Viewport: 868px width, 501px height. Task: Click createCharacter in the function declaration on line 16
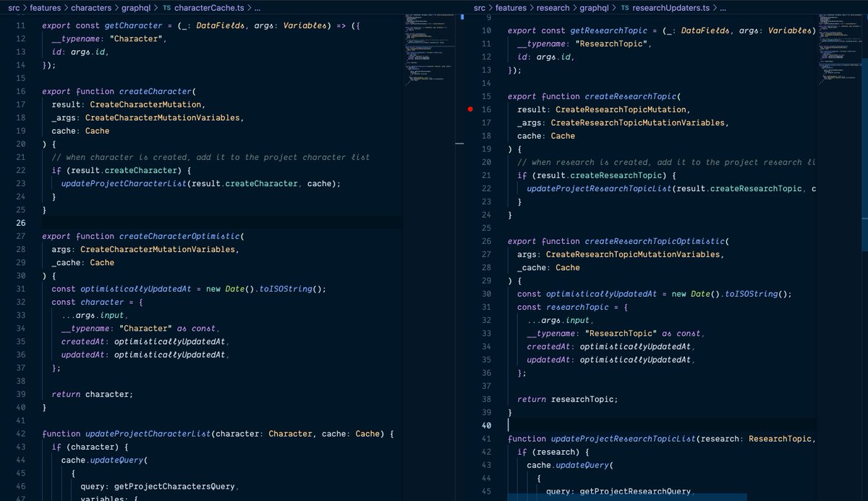tap(155, 91)
